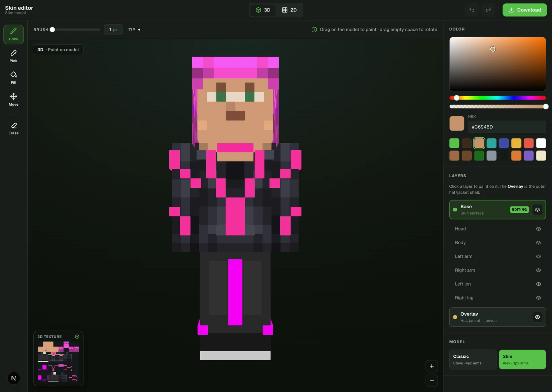Viewport: 552px width, 392px height.
Task: Switch to the 2D view tab
Action: 289,10
